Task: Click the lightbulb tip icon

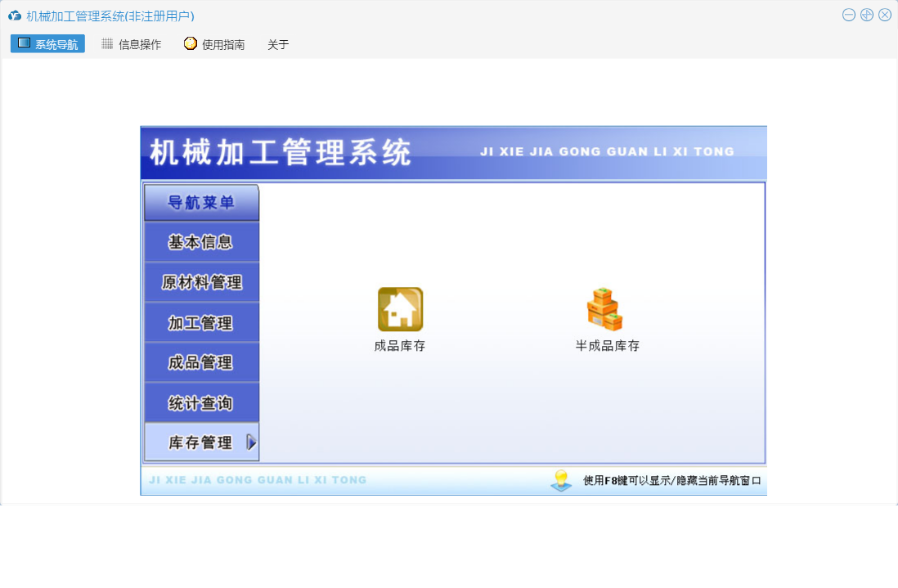Action: 561,480
